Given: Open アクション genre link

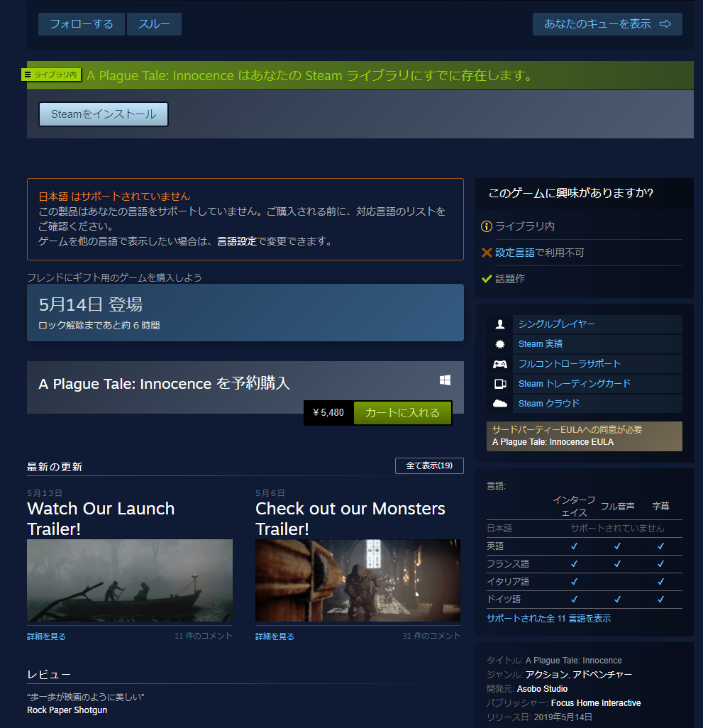Looking at the screenshot, I should (x=547, y=675).
